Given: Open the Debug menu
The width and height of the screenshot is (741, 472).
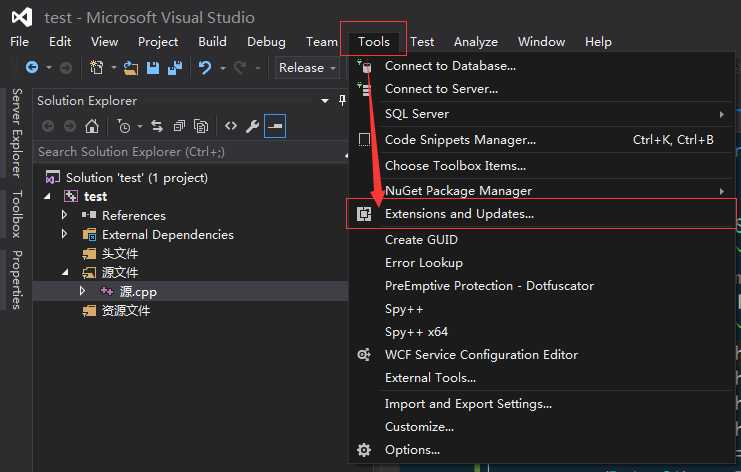Looking at the screenshot, I should (x=266, y=42).
